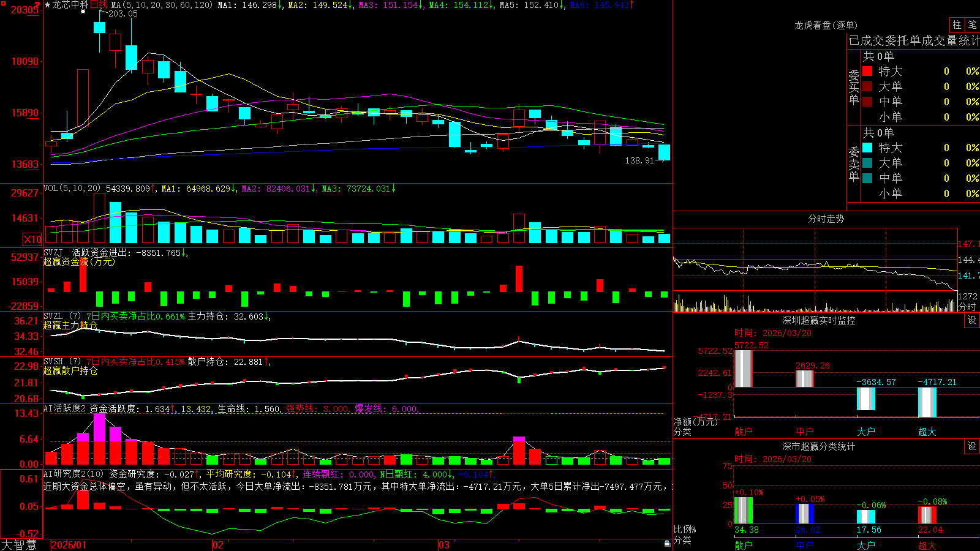The width and height of the screenshot is (980, 551).
Task: Click the cyan 特大 sell-order swatch
Action: pyautogui.click(x=867, y=148)
